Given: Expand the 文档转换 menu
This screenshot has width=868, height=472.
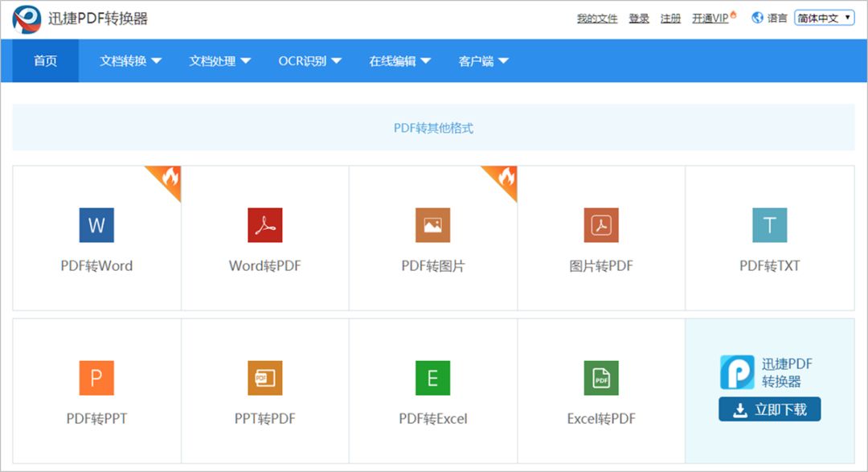Looking at the screenshot, I should click(x=130, y=61).
